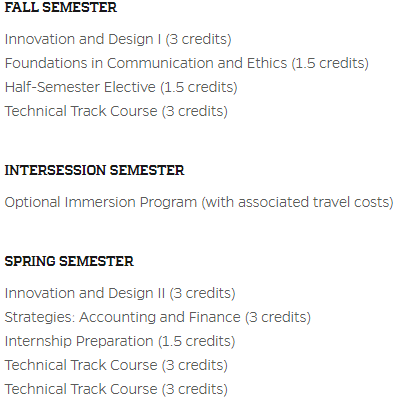Screen dimensions: 401x401
Task: Click the SPRING SEMESTER heading
Action: (69, 261)
